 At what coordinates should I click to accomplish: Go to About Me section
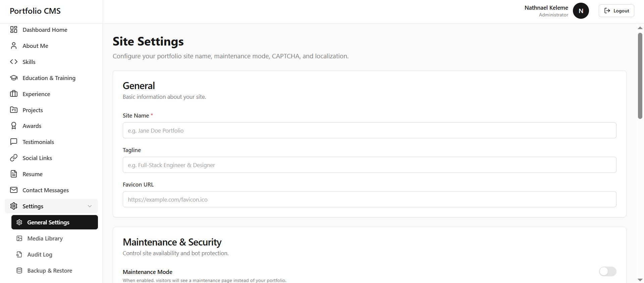(51, 46)
